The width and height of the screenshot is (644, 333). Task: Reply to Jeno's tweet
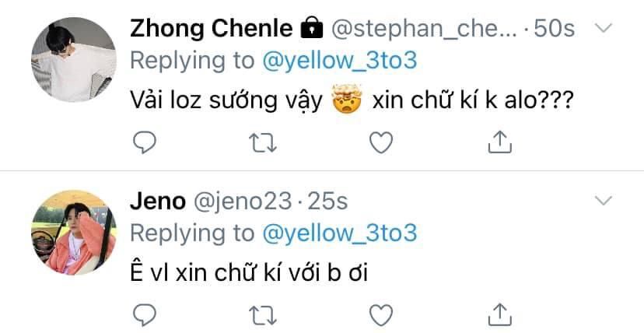pos(145,315)
